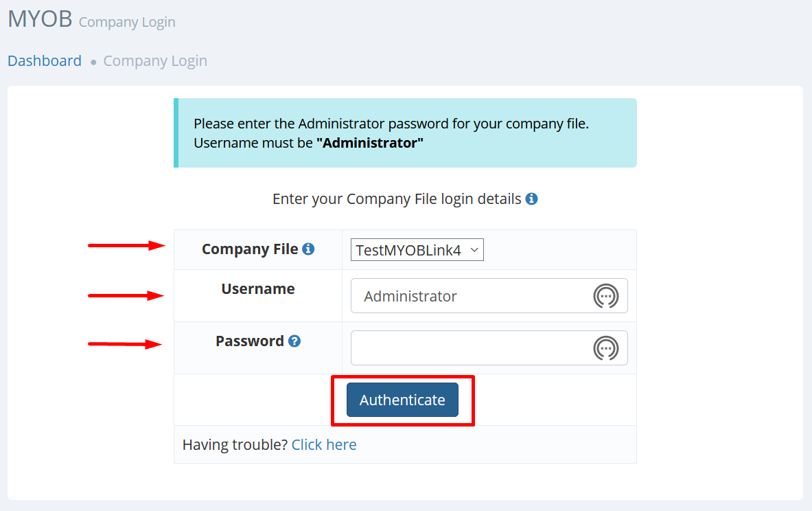Click the MYOB page heading
The image size is (812, 511).
point(40,19)
